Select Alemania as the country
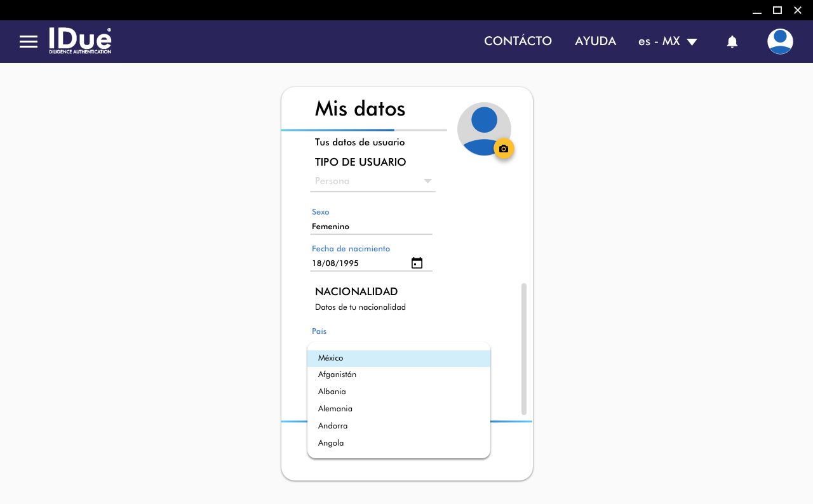Image resolution: width=813 pixels, height=504 pixels. coord(398,409)
